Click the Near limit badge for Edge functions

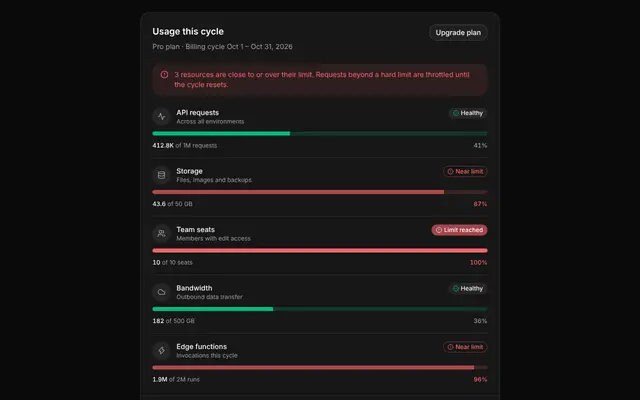coord(465,347)
